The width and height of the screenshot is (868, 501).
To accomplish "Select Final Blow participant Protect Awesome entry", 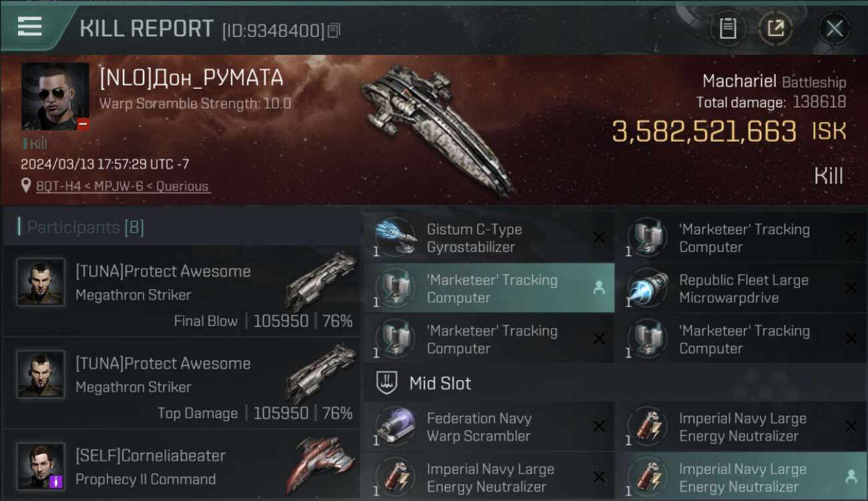I will 182,291.
